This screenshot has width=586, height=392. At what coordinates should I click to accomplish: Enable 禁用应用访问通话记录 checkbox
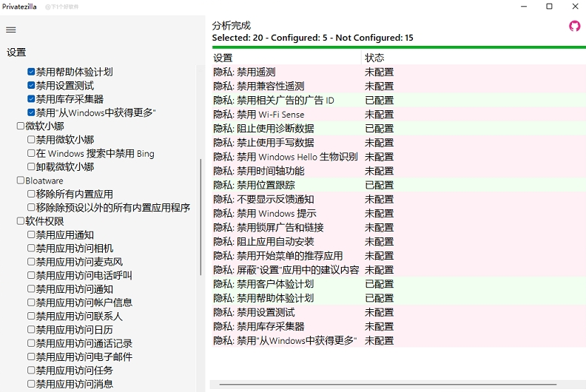click(x=31, y=342)
